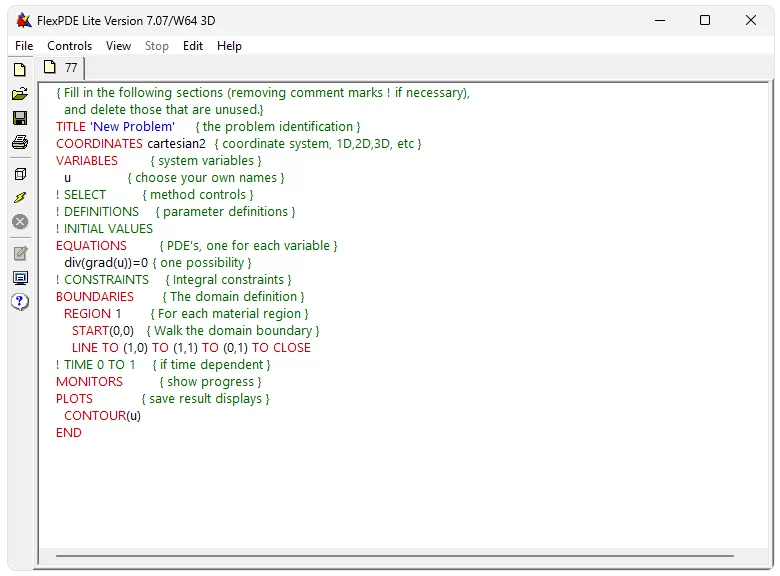Click the LINE TO statement
780x576 pixels.
191,348
